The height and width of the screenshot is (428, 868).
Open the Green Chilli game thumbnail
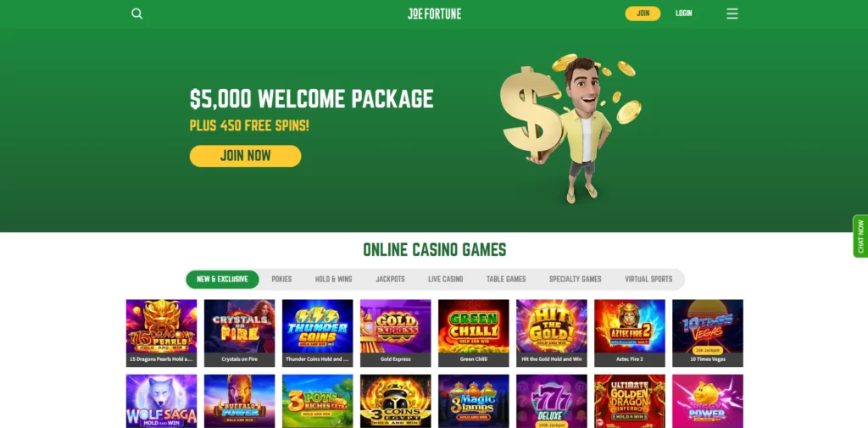(473, 333)
